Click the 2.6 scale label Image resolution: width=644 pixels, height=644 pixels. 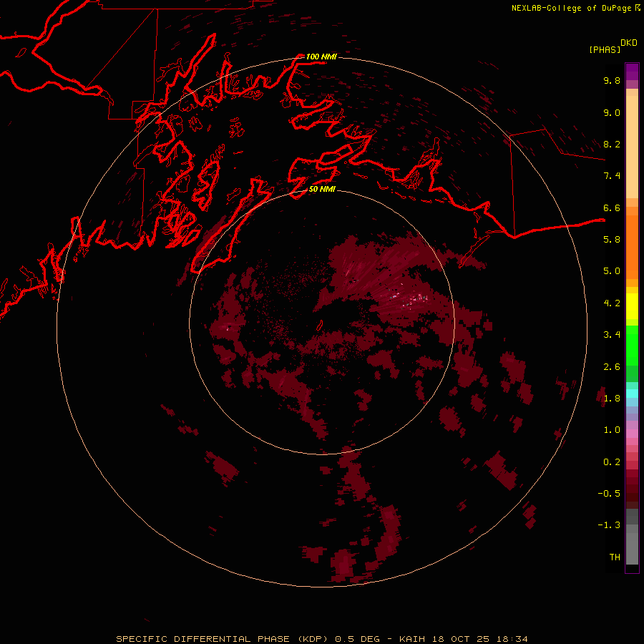click(x=612, y=367)
